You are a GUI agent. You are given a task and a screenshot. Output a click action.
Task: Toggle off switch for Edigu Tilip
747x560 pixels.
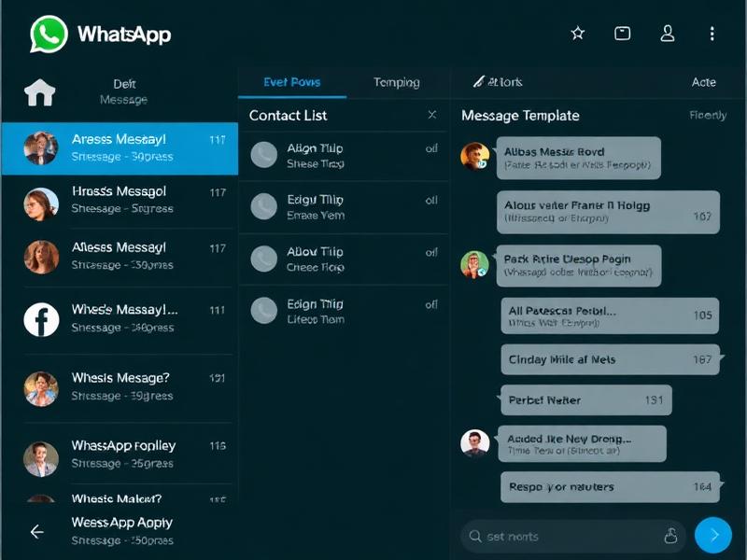[x=431, y=200]
